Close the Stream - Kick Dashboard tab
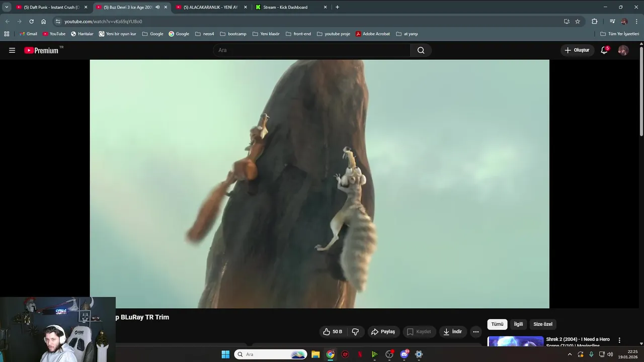The width and height of the screenshot is (644, 362). tap(325, 8)
